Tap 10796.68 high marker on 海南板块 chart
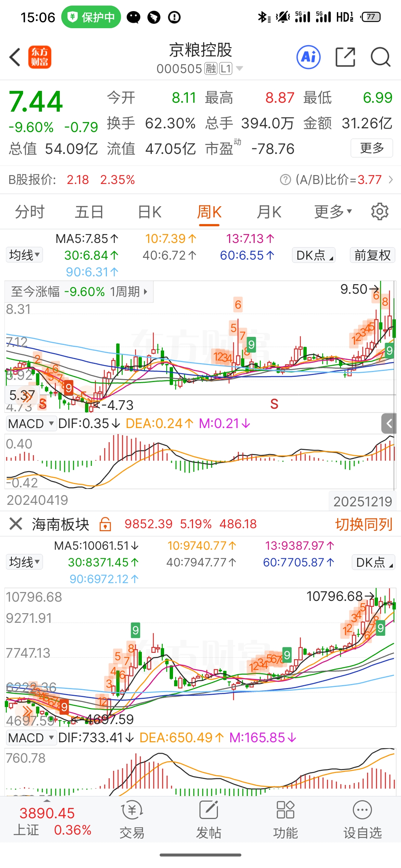The width and height of the screenshot is (401, 868). point(340,596)
